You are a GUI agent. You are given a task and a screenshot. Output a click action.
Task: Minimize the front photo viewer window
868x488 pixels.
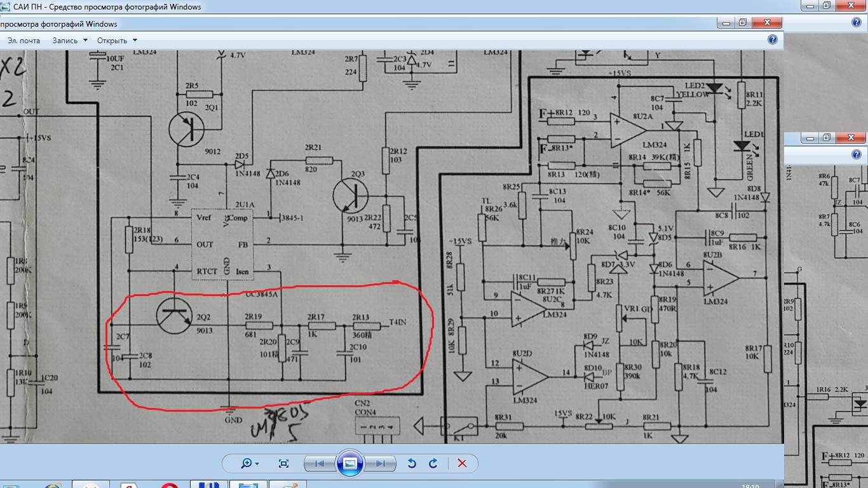click(x=726, y=22)
